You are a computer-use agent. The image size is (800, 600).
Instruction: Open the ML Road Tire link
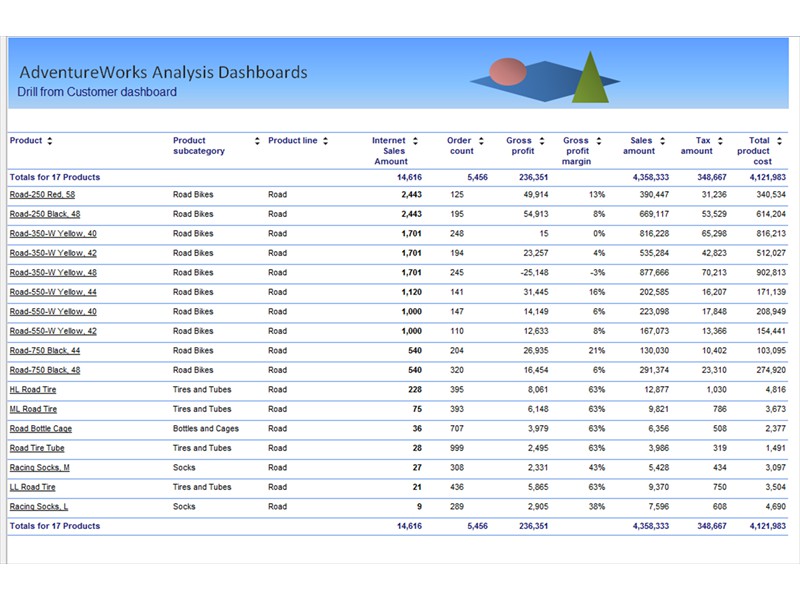pos(33,409)
